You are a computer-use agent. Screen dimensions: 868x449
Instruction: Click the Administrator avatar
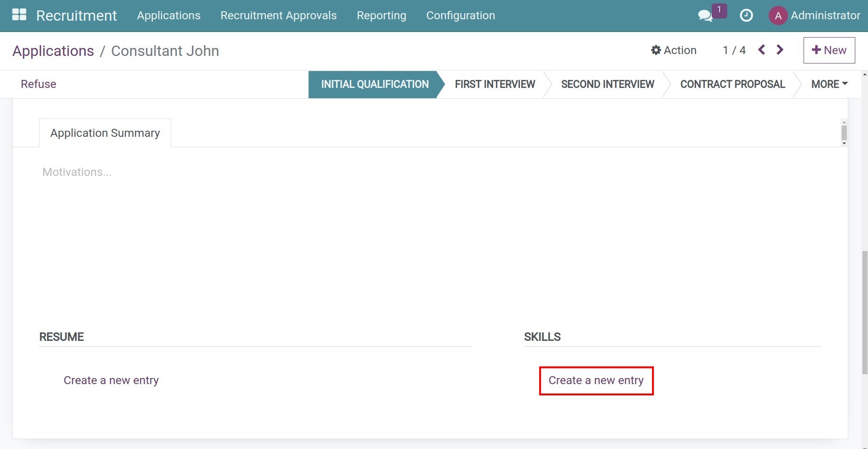(x=779, y=16)
